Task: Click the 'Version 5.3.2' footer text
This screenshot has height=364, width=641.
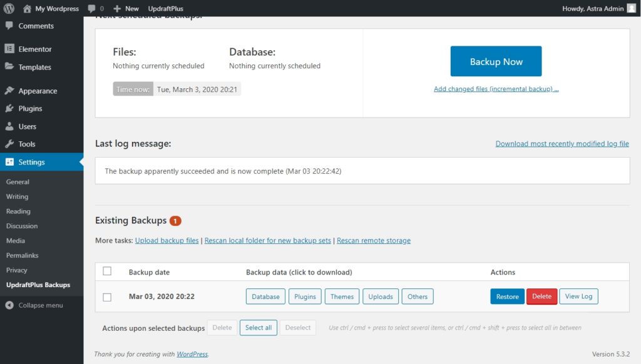Action: point(611,354)
